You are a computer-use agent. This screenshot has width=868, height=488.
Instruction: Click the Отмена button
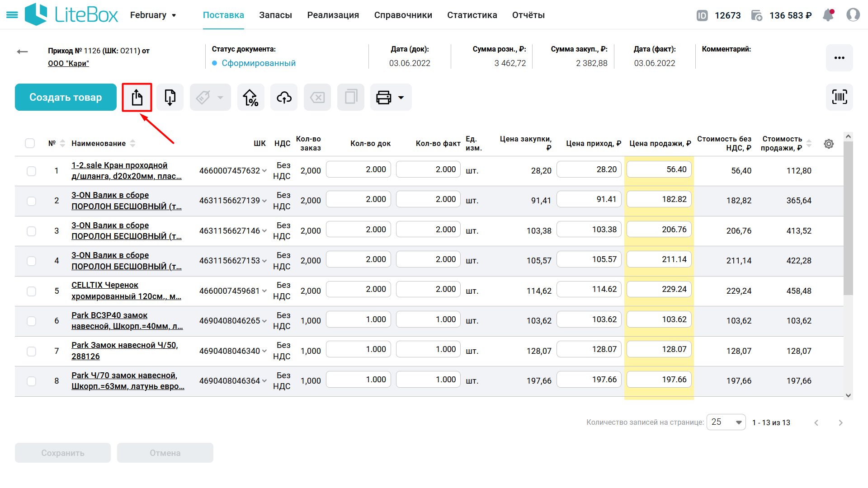pos(165,453)
